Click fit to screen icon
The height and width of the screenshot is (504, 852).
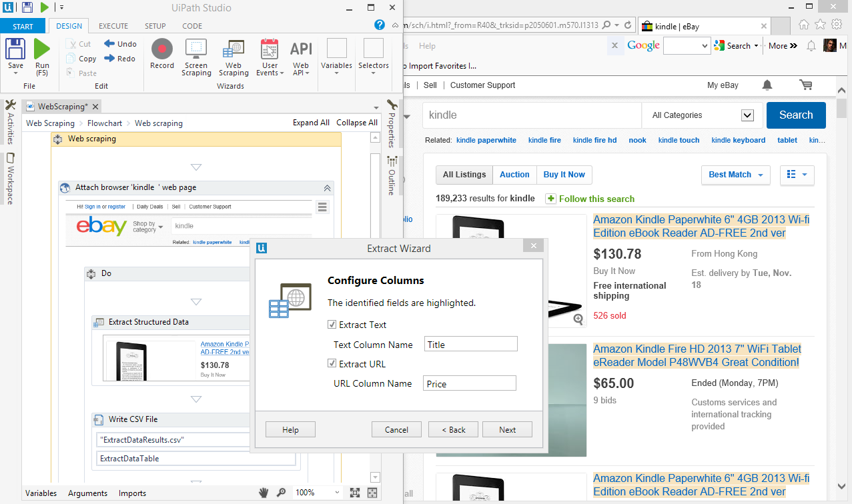(355, 493)
